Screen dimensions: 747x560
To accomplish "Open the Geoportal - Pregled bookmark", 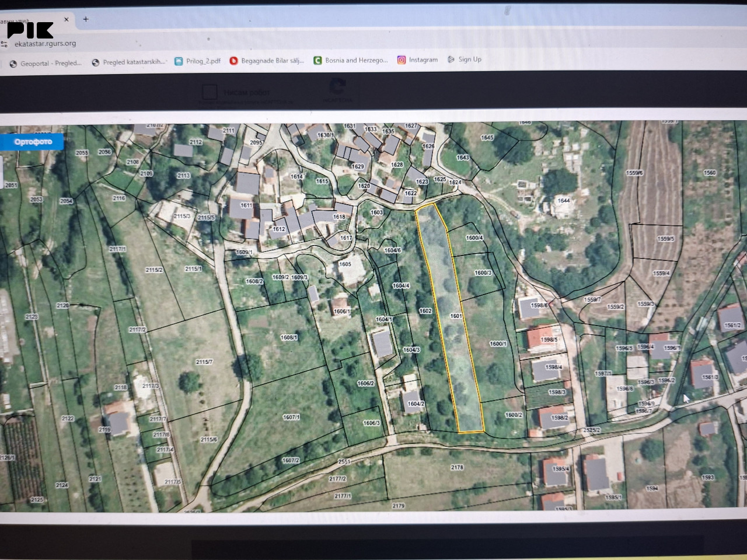I will click(x=46, y=63).
